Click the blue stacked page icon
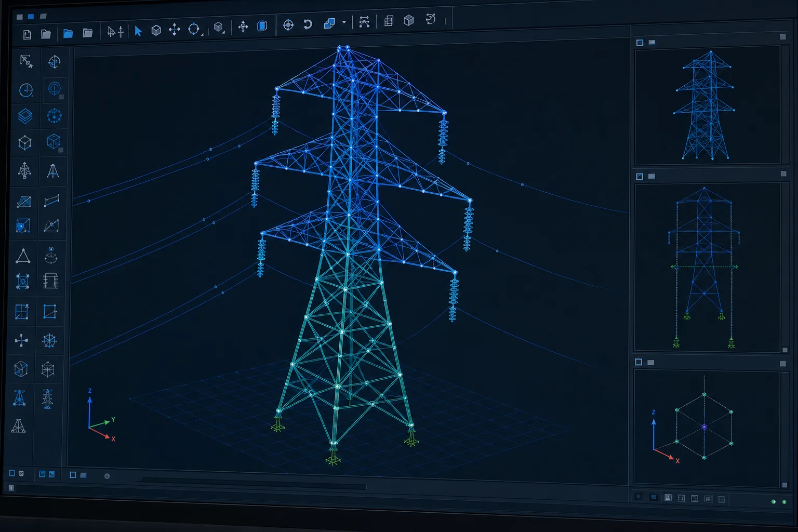Viewport: 798px width, 532px height. pos(262,25)
